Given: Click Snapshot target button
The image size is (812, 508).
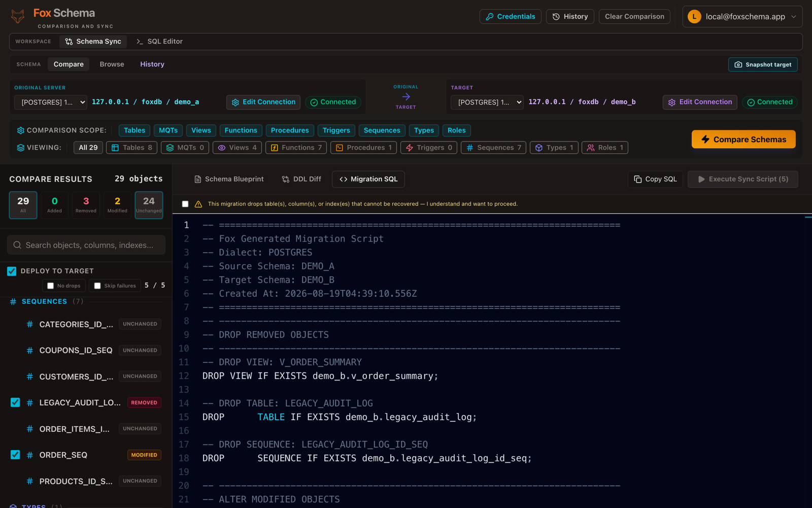Looking at the screenshot, I should pyautogui.click(x=763, y=65).
